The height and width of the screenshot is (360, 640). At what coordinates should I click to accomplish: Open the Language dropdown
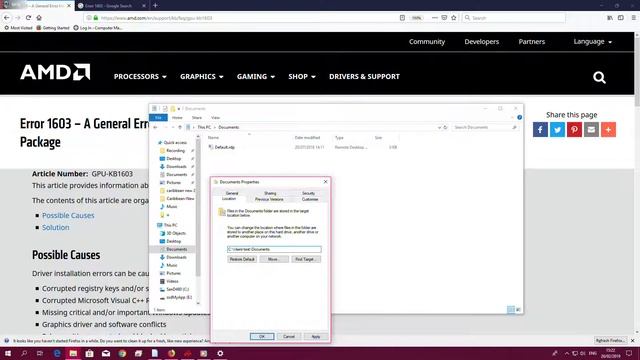593,42
